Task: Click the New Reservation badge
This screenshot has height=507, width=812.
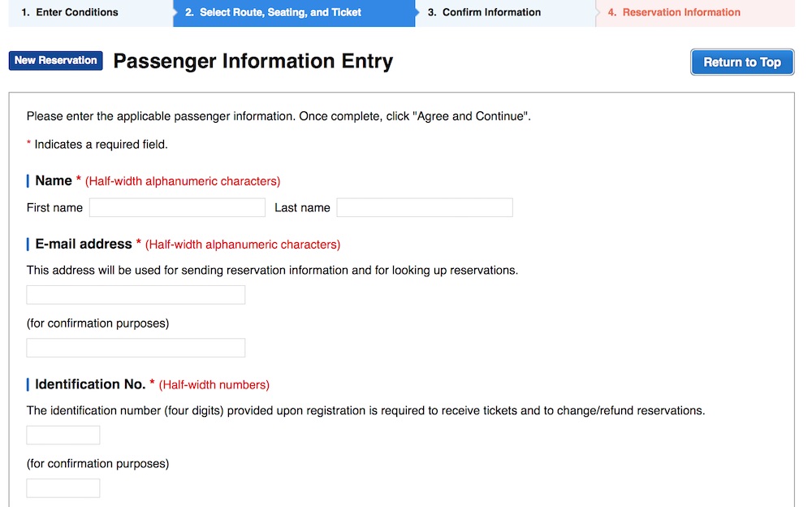Action: 55,61
